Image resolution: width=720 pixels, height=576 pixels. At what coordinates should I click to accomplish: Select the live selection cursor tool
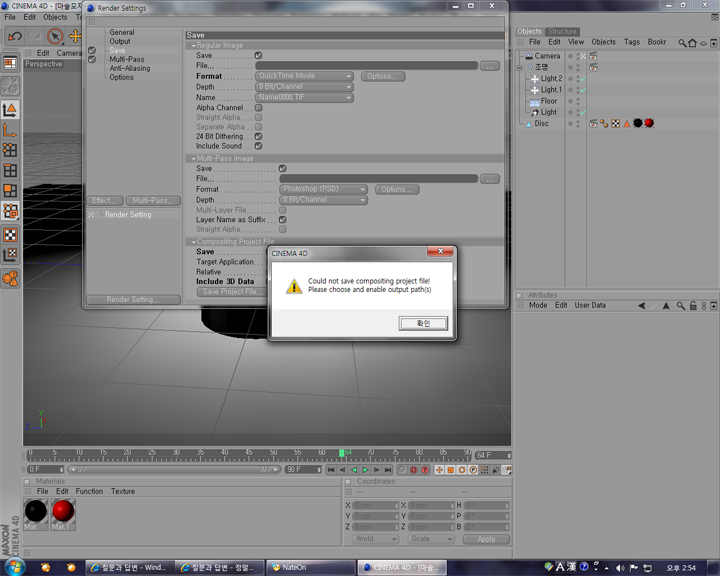point(55,36)
